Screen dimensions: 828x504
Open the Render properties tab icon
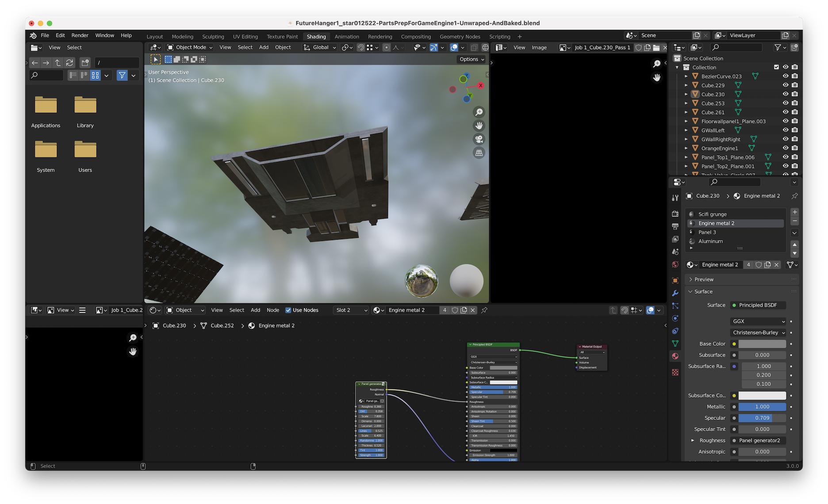675,214
